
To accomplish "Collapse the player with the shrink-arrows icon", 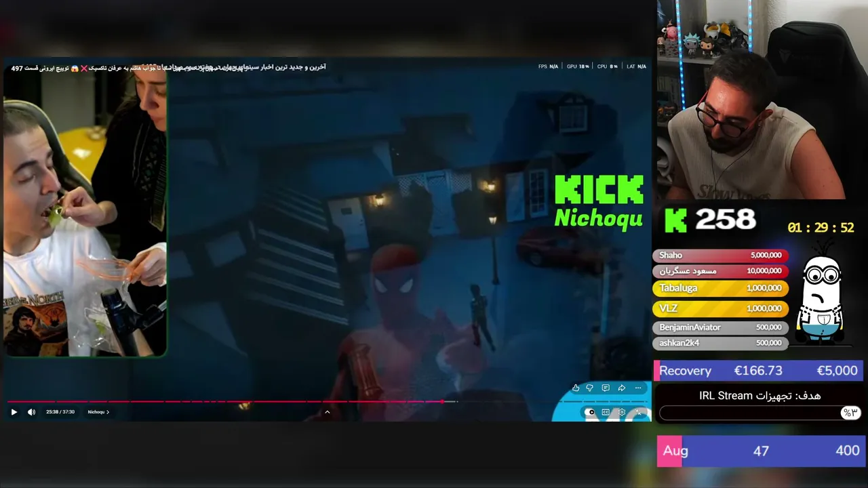I will [639, 412].
